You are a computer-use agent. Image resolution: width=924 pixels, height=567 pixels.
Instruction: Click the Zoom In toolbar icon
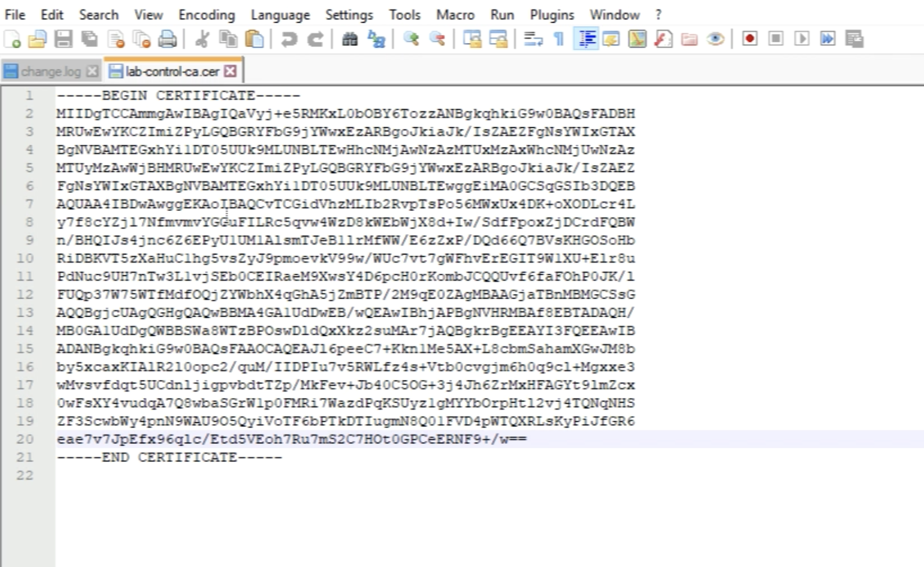click(x=411, y=39)
